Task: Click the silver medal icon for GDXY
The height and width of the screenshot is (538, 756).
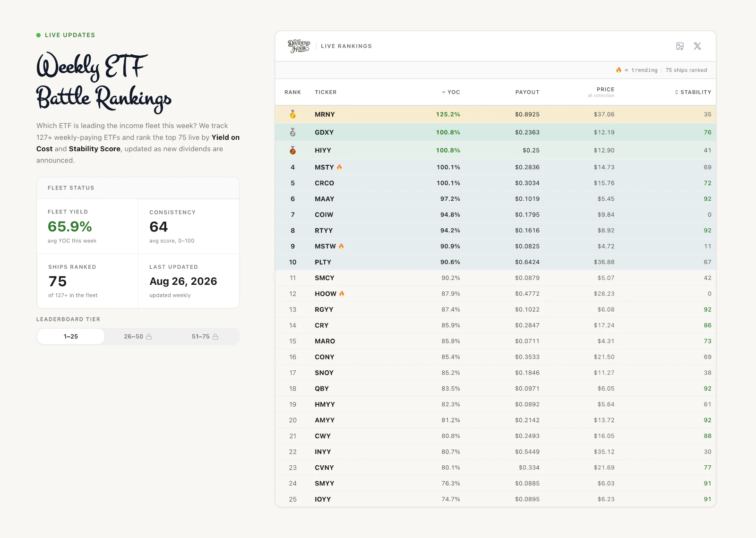Action: [292, 132]
